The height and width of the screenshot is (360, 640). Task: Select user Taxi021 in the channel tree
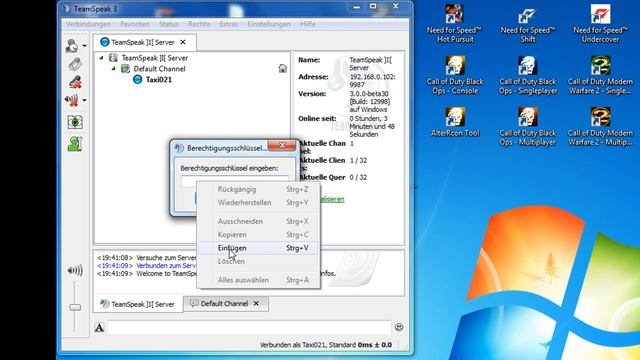point(159,80)
